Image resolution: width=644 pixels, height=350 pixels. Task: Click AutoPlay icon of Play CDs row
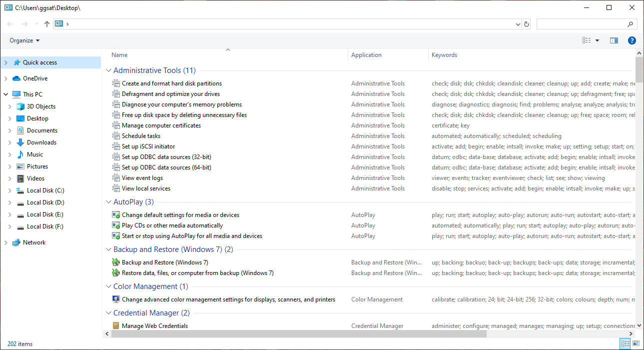point(116,225)
